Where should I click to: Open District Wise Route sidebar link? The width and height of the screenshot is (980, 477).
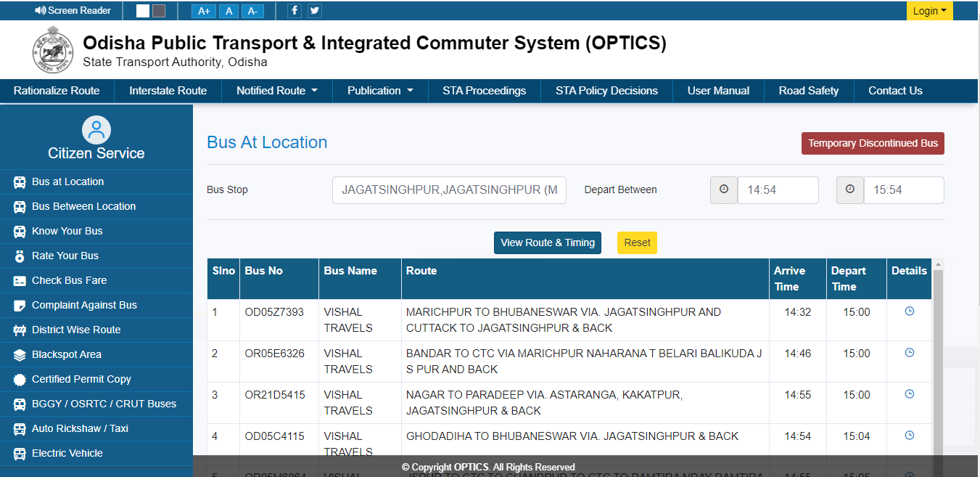coord(96,330)
